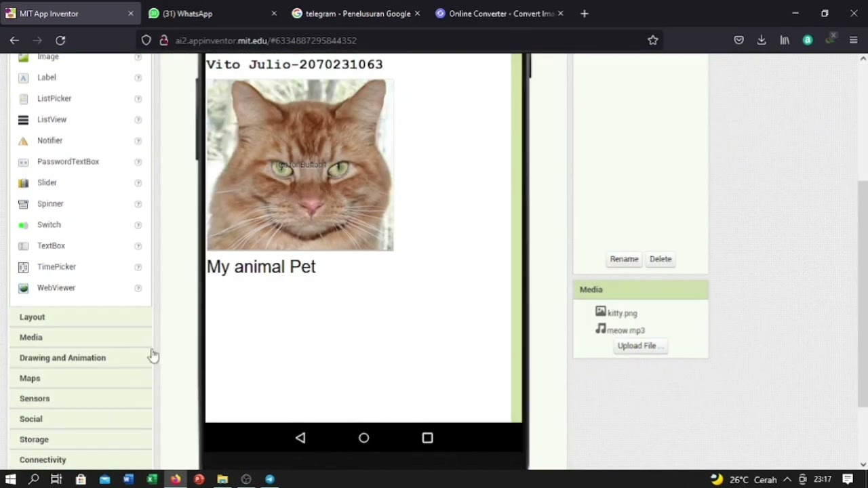Expand the Drawing and Animation section

81,357
